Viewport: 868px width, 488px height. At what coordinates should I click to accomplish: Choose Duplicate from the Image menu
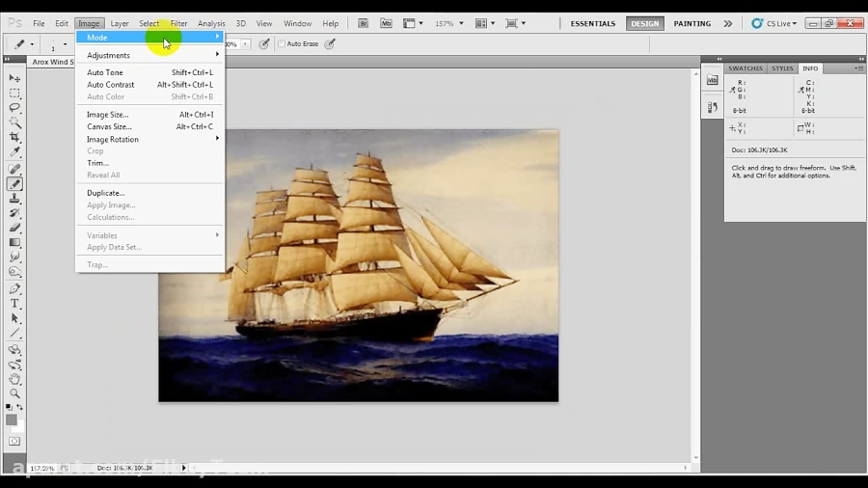click(149, 193)
